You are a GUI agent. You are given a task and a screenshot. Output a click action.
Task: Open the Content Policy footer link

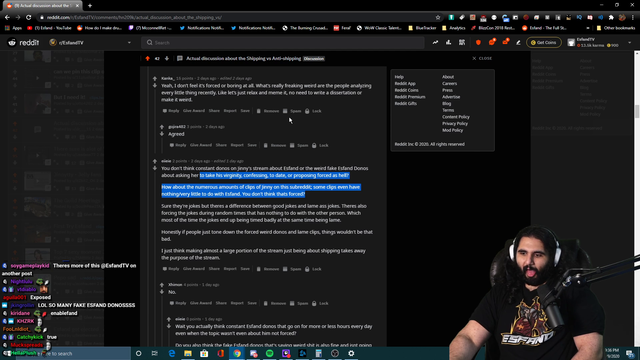pyautogui.click(x=456, y=117)
